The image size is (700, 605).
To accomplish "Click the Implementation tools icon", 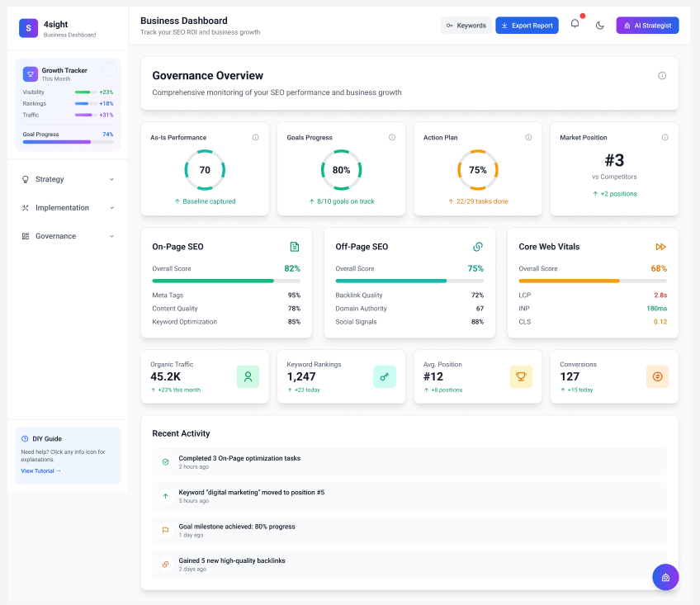I will point(26,208).
